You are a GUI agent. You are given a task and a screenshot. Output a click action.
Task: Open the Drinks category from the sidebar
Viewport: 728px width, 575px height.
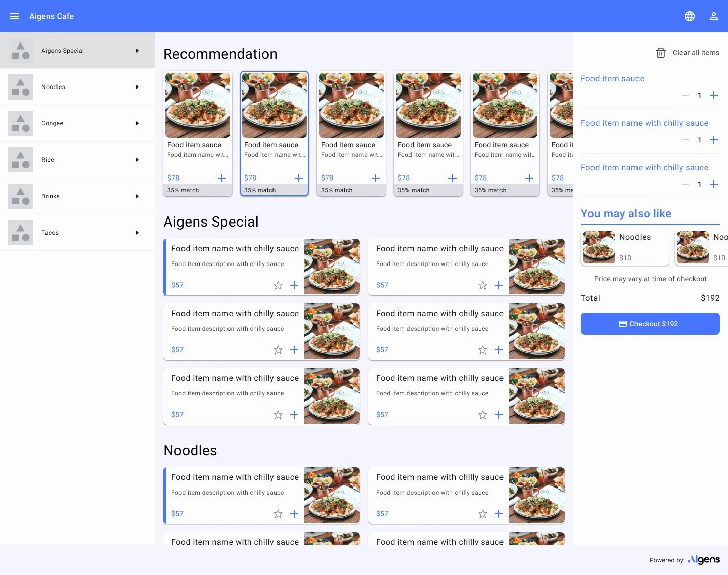click(x=51, y=196)
